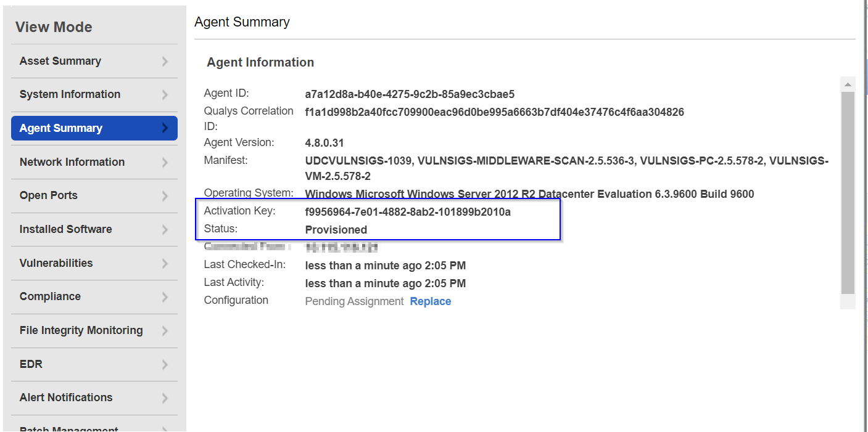Go to the Installed Software section
868x432 pixels.
(65, 229)
